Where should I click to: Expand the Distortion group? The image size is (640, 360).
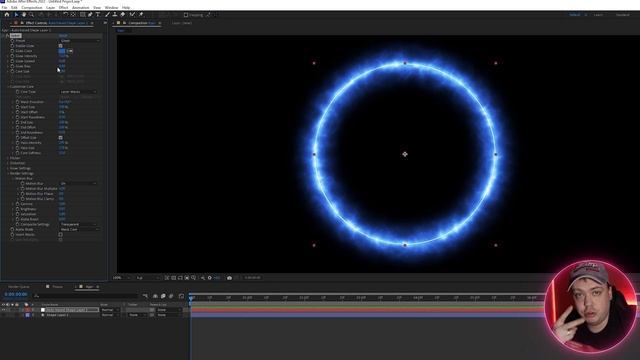(x=8, y=163)
